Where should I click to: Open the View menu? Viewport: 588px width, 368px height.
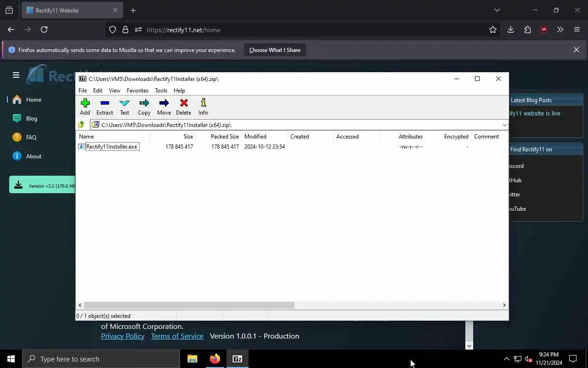[114, 91]
